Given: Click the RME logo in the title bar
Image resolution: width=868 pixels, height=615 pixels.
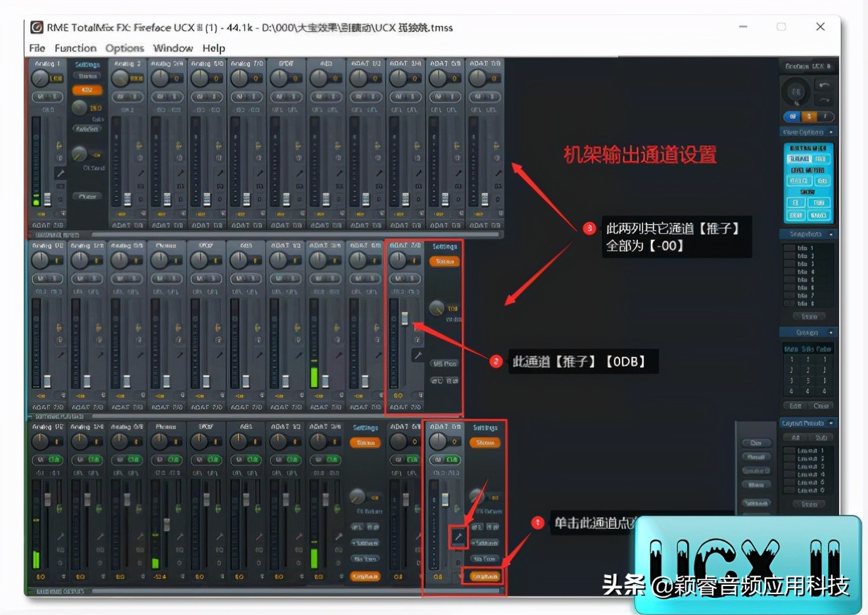Looking at the screenshot, I should coord(36,28).
